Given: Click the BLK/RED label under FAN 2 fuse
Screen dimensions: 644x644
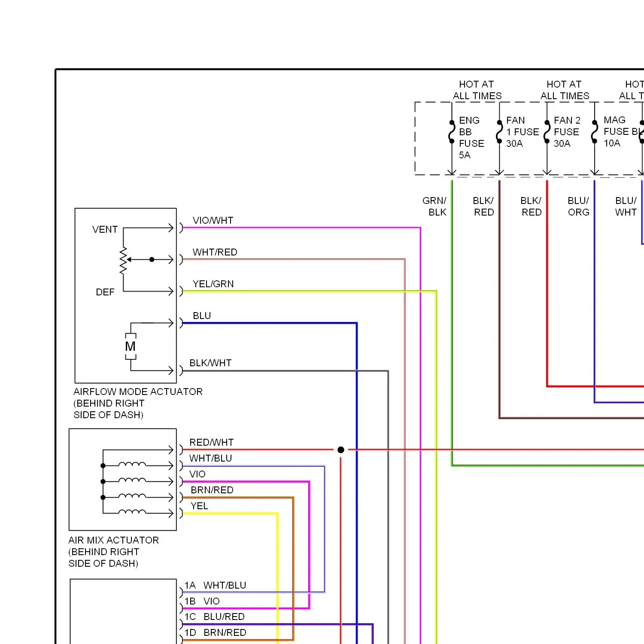Looking at the screenshot, I should coord(531,206).
